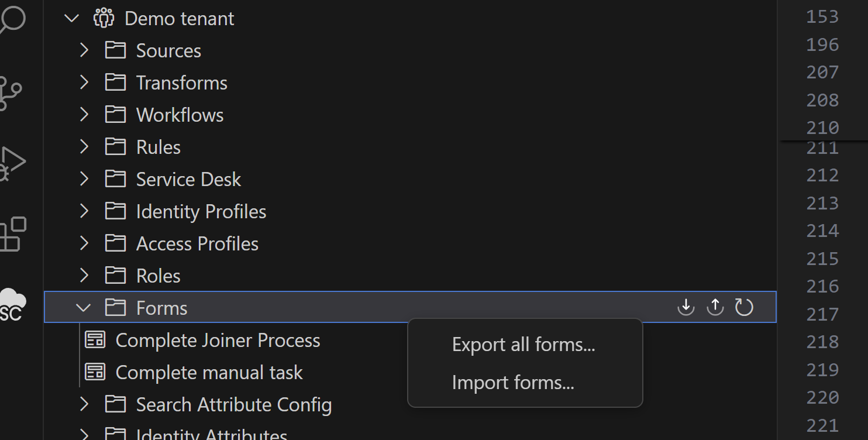868x440 pixels.
Task: Collapse the Forms folder
Action: [x=84, y=308]
